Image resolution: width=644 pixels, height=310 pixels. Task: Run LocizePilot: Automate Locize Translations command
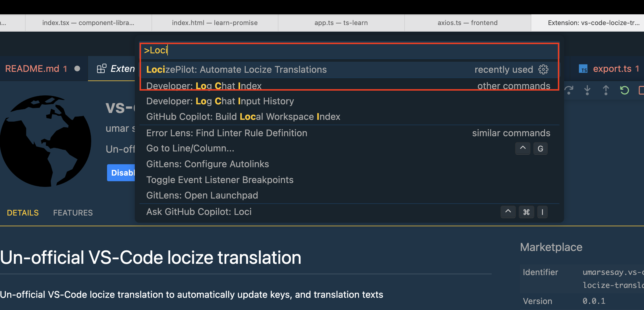349,69
